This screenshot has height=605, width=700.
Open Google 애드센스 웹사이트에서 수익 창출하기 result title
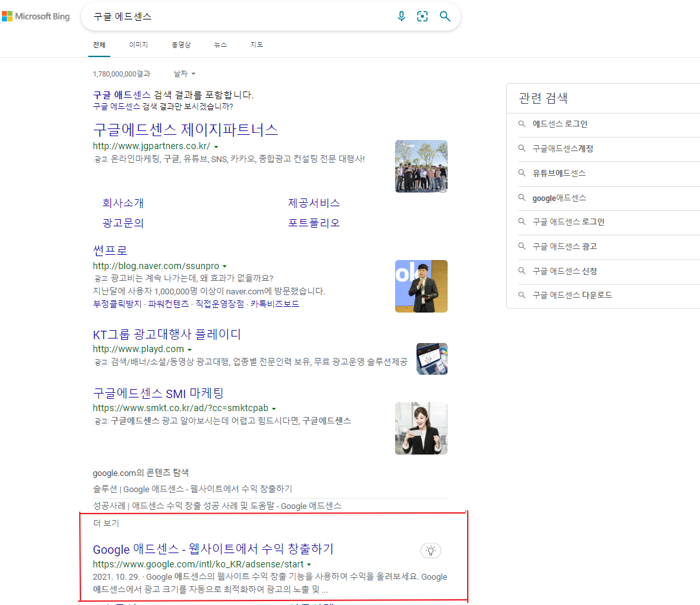pos(213,549)
